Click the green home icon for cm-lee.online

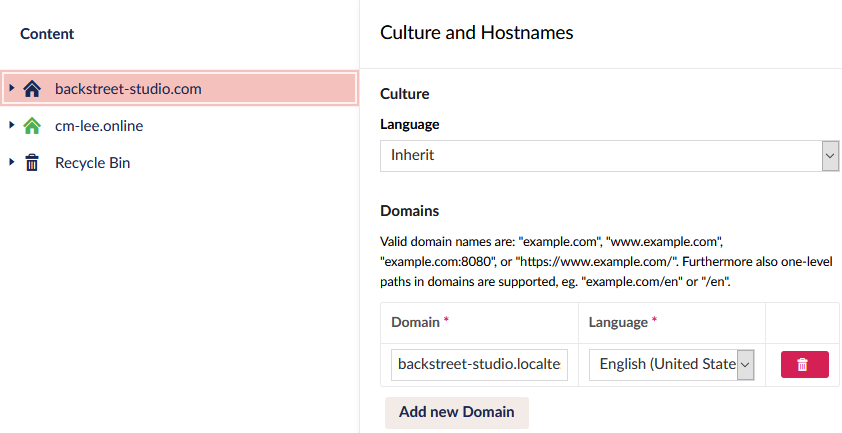(x=32, y=126)
